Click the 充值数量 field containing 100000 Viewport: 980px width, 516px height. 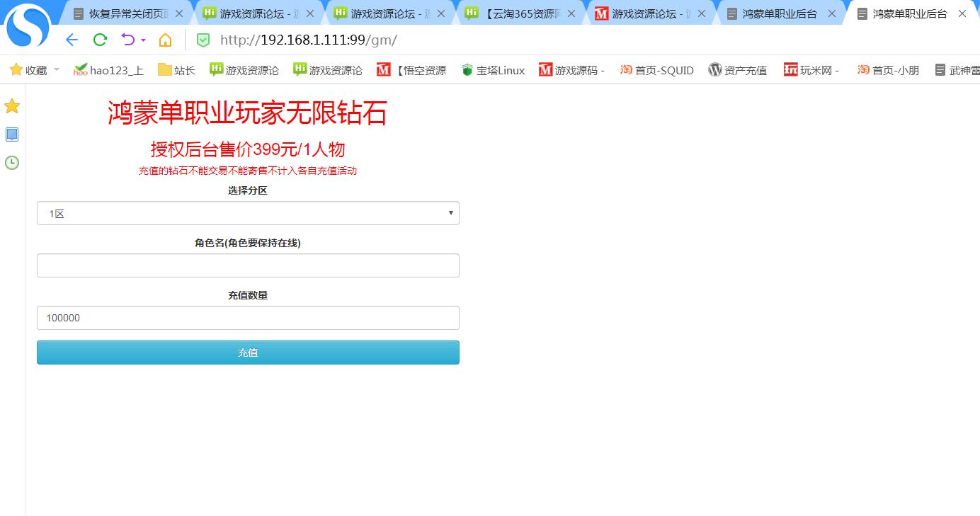[x=248, y=318]
